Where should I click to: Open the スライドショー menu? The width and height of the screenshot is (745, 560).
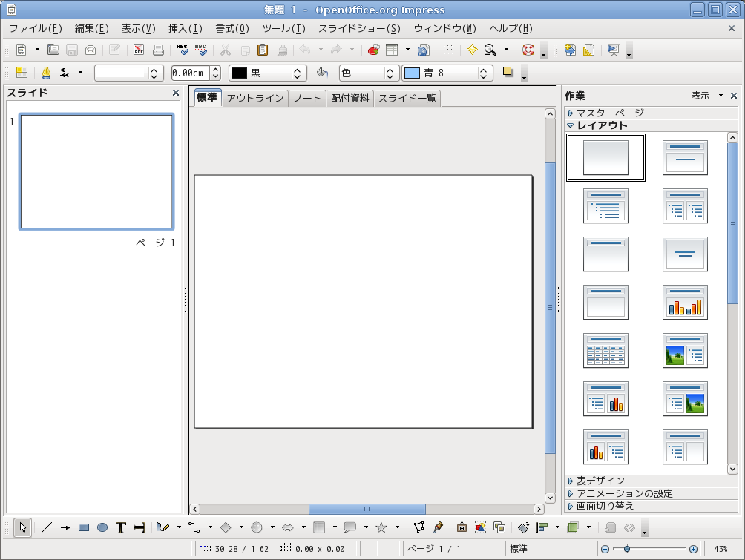(359, 29)
